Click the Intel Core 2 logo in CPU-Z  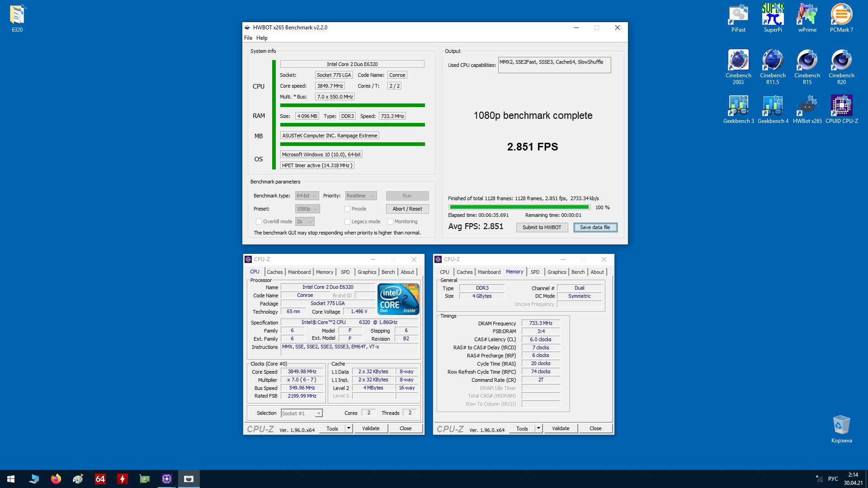click(x=398, y=299)
